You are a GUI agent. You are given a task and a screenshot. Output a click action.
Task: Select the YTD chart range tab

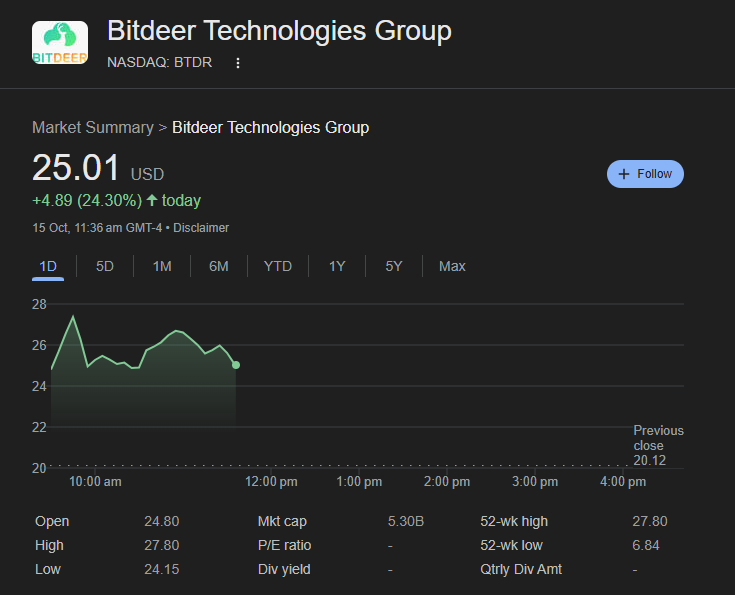click(277, 266)
